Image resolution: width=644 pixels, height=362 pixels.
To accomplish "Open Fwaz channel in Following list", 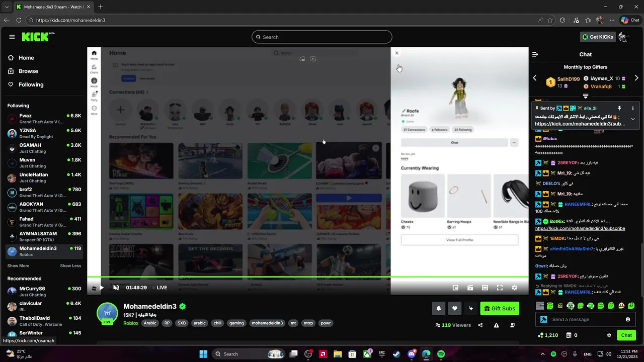I will (x=44, y=119).
